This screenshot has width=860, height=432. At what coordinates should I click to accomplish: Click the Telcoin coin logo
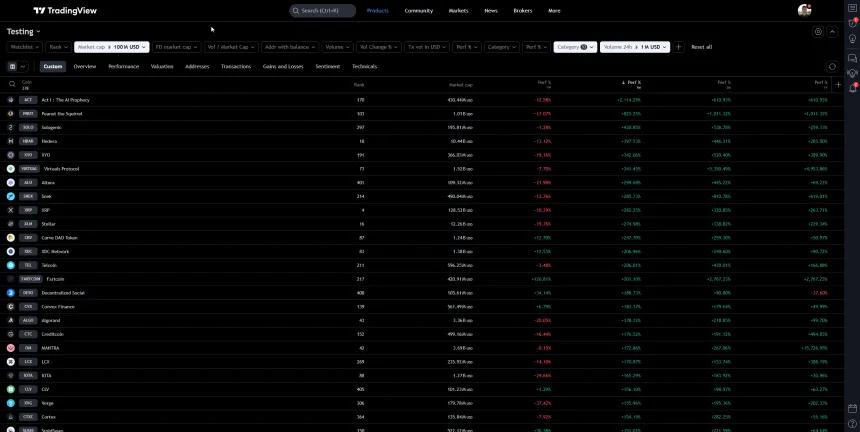point(10,265)
